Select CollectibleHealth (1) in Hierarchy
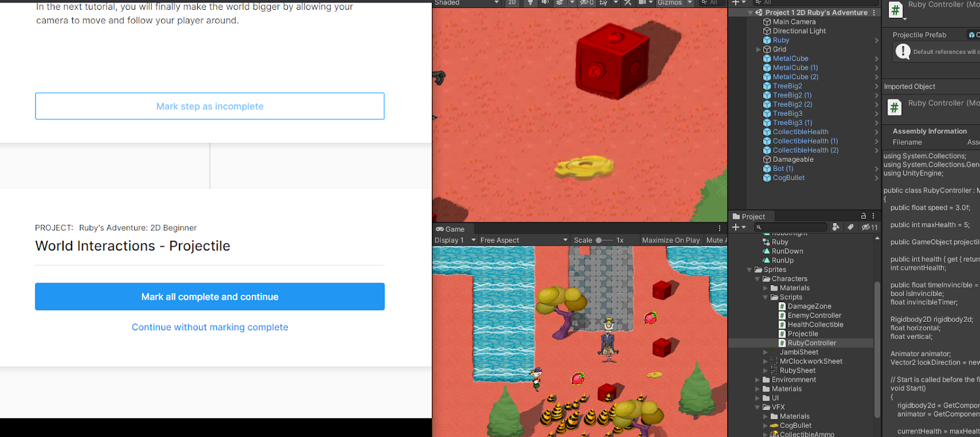 point(805,141)
